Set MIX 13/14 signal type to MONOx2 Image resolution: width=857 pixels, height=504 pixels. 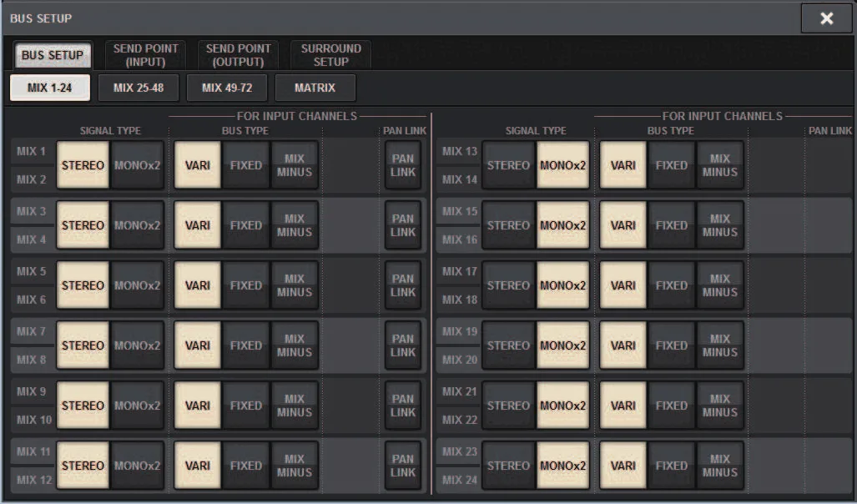pyautogui.click(x=563, y=165)
